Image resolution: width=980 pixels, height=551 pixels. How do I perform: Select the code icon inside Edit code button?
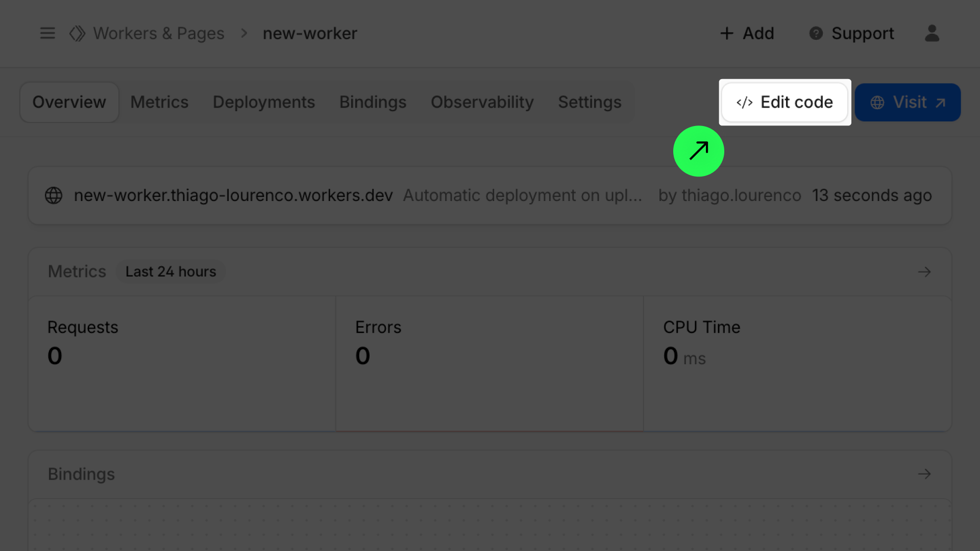point(745,102)
